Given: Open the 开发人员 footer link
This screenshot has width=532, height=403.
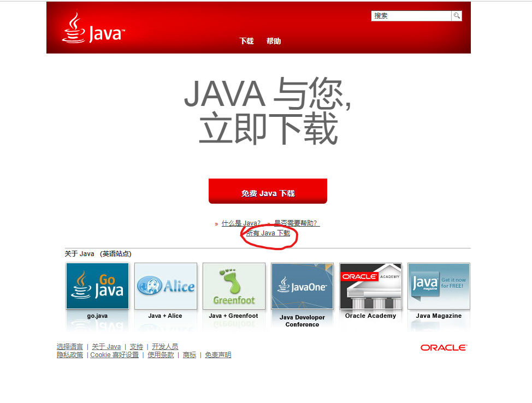Looking at the screenshot, I should click(165, 347).
